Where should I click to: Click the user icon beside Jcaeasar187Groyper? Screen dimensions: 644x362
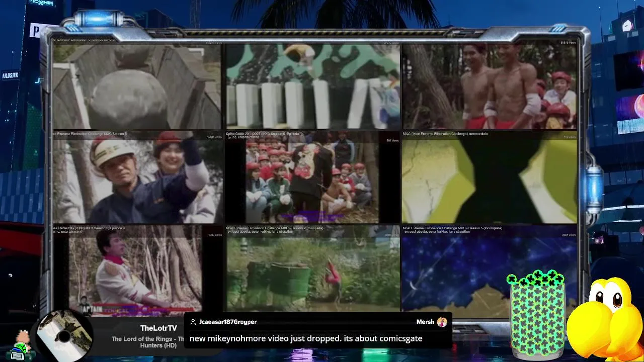click(x=193, y=322)
